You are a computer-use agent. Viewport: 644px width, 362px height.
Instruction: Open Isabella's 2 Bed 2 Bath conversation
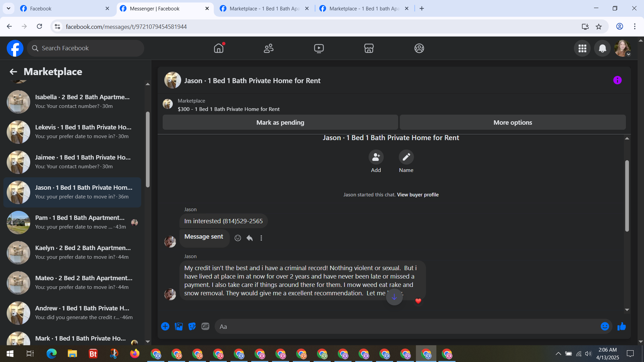point(72,102)
